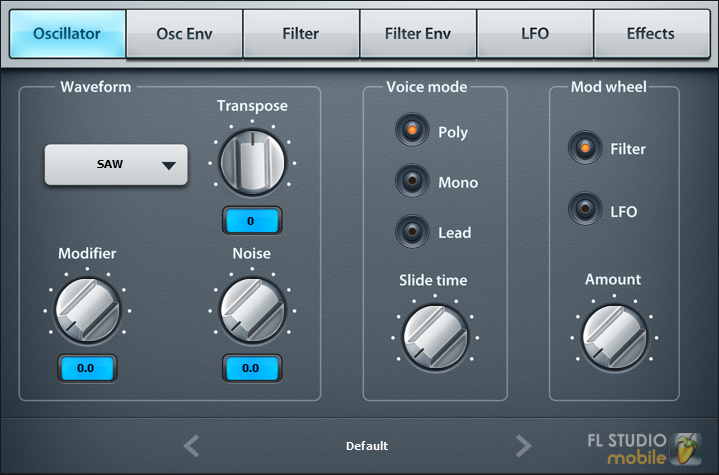Assign mod wheel to LFO
The height and width of the screenshot is (475, 719).
coord(585,211)
